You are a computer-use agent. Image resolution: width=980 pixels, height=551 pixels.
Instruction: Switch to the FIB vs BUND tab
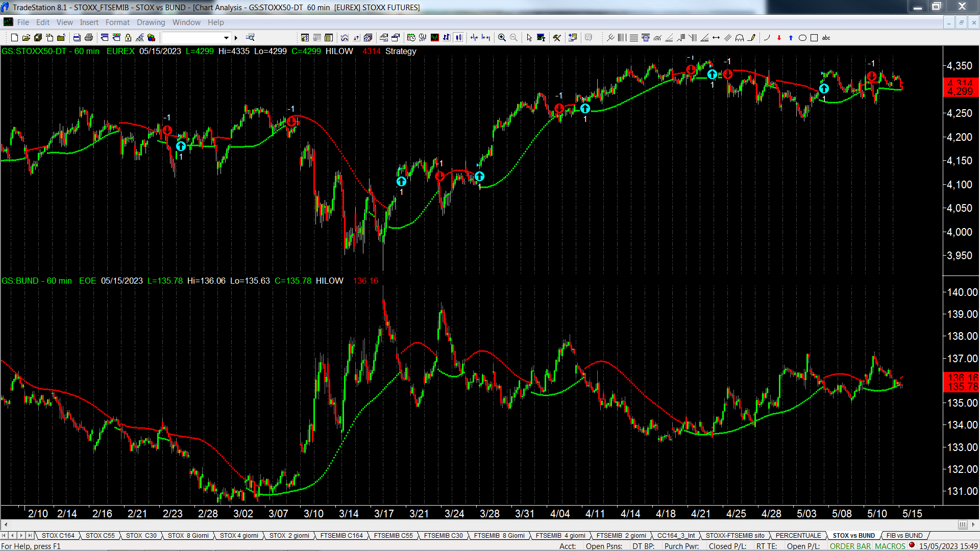(x=904, y=536)
